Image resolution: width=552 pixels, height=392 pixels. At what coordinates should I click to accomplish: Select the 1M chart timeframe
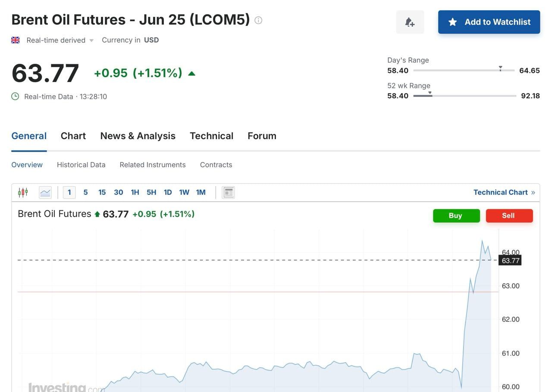pos(201,192)
